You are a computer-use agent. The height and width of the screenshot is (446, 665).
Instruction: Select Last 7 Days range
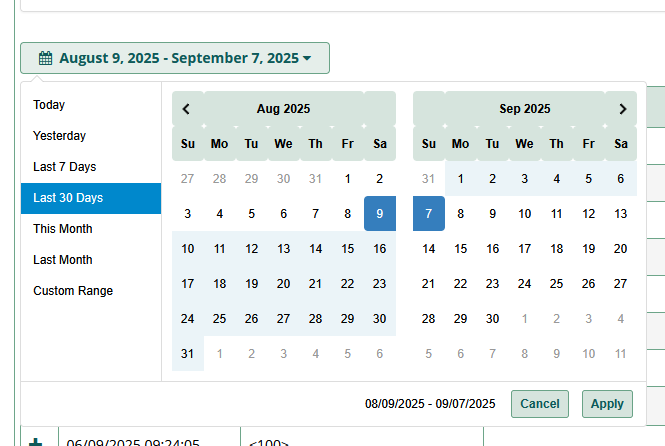pos(65,167)
